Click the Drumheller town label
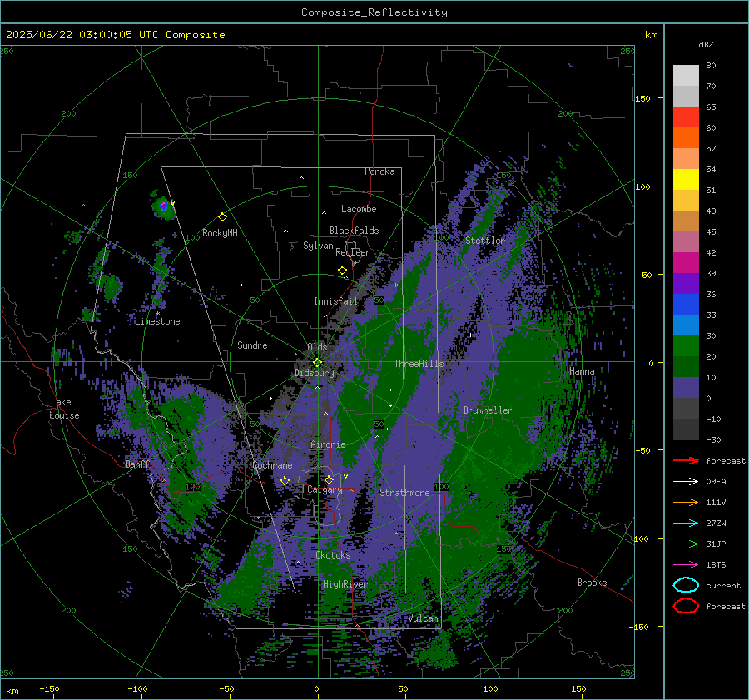Image resolution: width=749 pixels, height=700 pixels. pyautogui.click(x=488, y=410)
